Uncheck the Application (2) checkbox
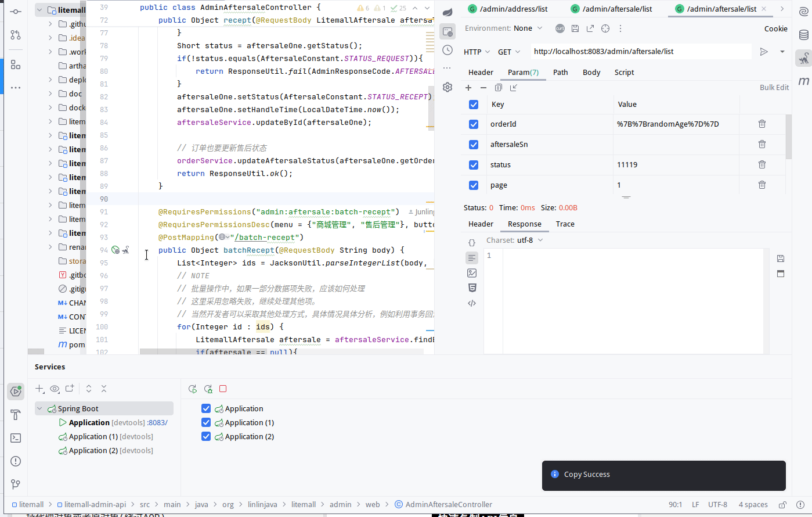 206,436
